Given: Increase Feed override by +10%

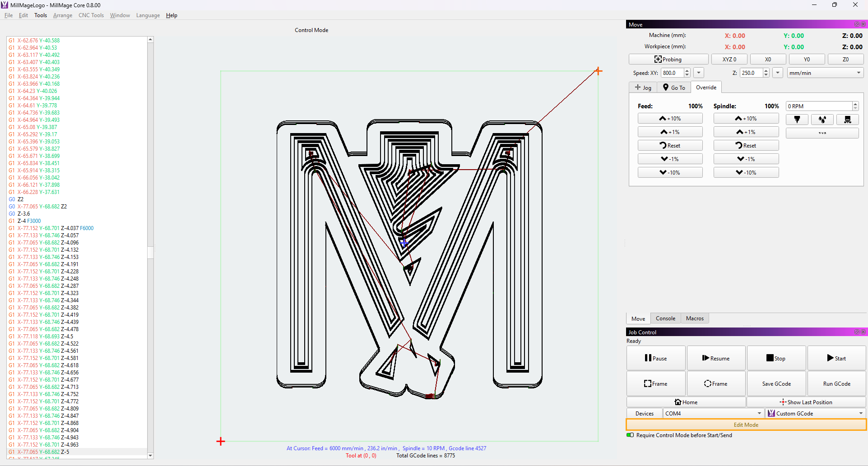Looking at the screenshot, I should 670,119.
